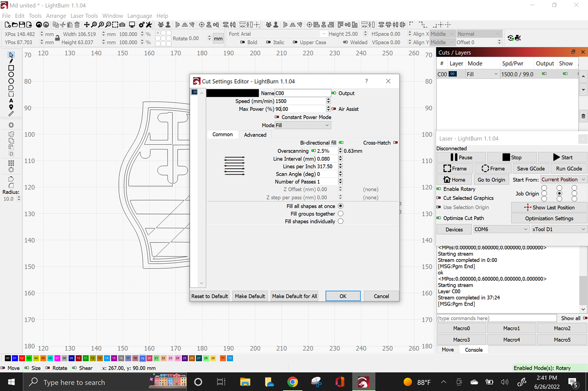Toggle Cross-Hatch option
The width and height of the screenshot is (588, 391).
pos(395,143)
